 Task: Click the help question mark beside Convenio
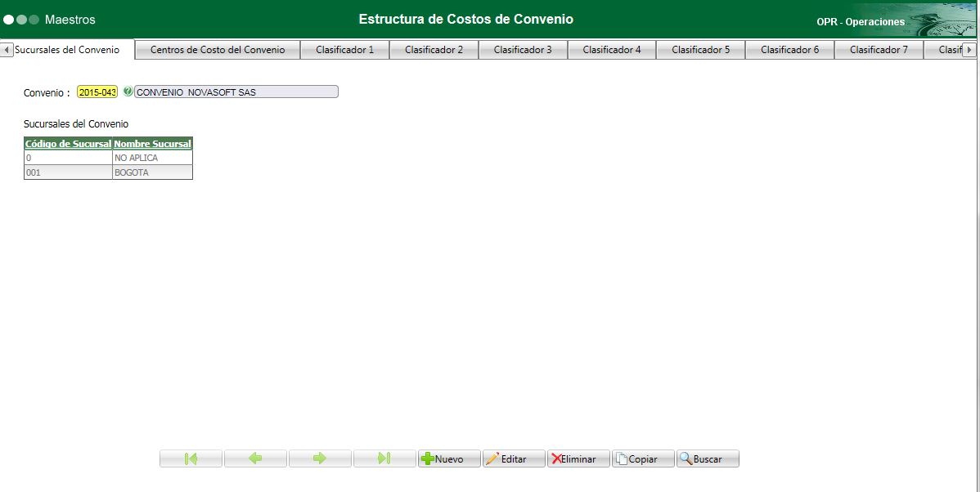(128, 92)
